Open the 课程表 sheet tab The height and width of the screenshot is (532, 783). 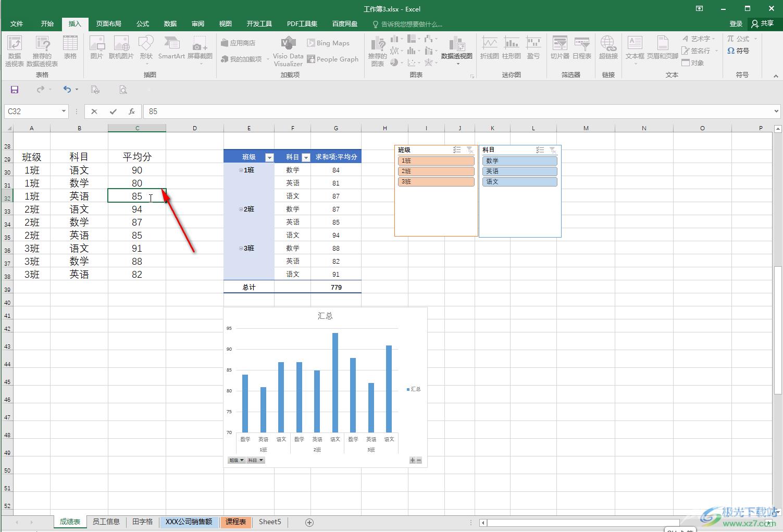point(236,522)
